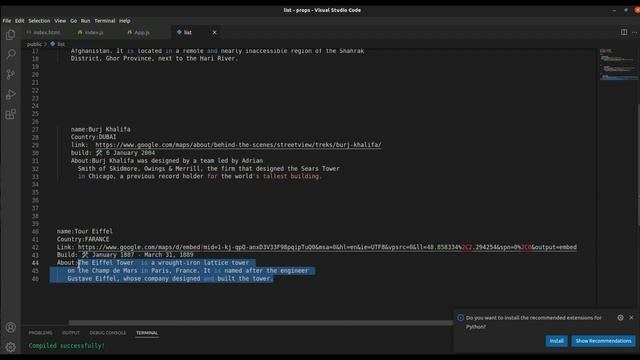Close the list editor tab
This screenshot has height=360, width=640.
[214, 32]
